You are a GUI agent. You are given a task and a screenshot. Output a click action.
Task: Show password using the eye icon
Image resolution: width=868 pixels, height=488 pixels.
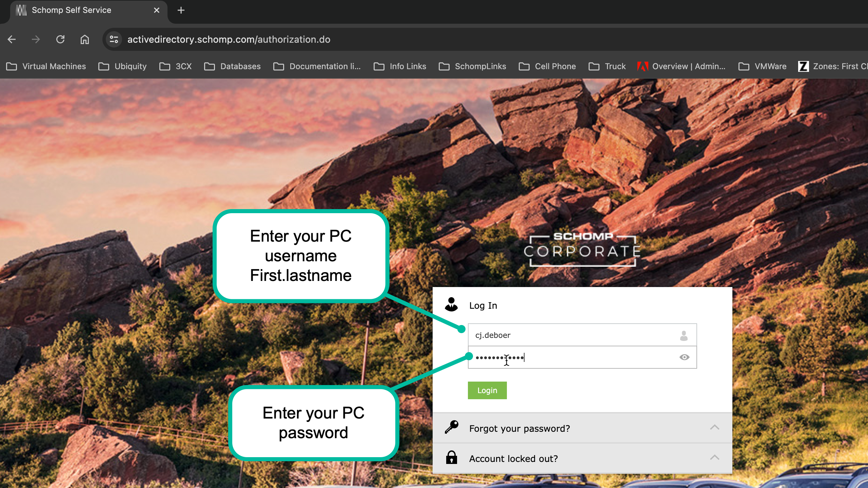684,357
